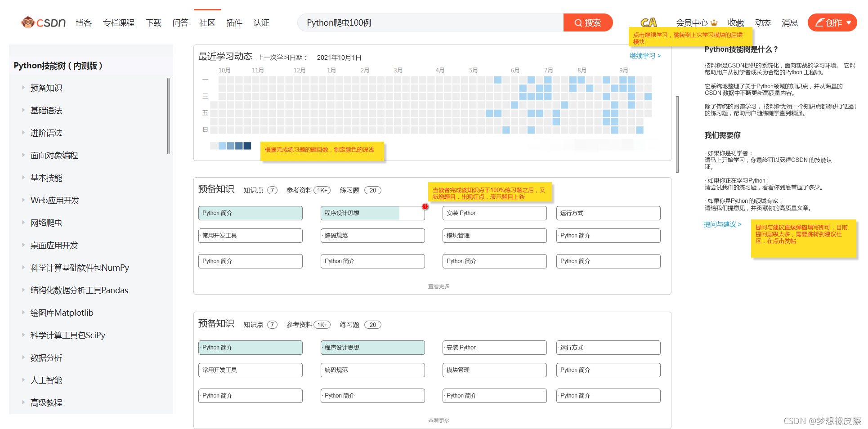Open second section's 程序设计思想 card
Image resolution: width=868 pixels, height=429 pixels.
click(373, 348)
